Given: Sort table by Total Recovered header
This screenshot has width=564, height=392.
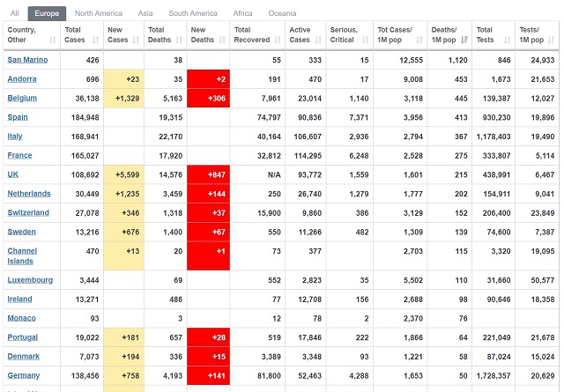Looking at the screenshot, I should click(255, 34).
